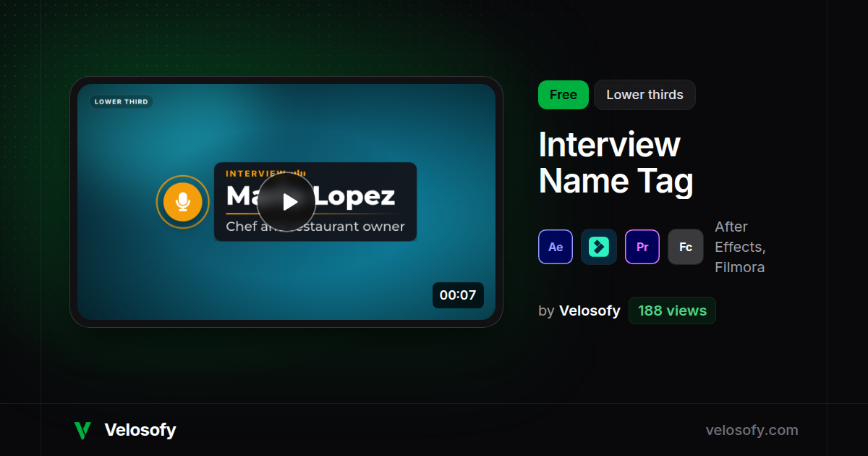This screenshot has width=868, height=456.
Task: Click the Chef and restaurant owner subtitle
Action: coord(315,227)
